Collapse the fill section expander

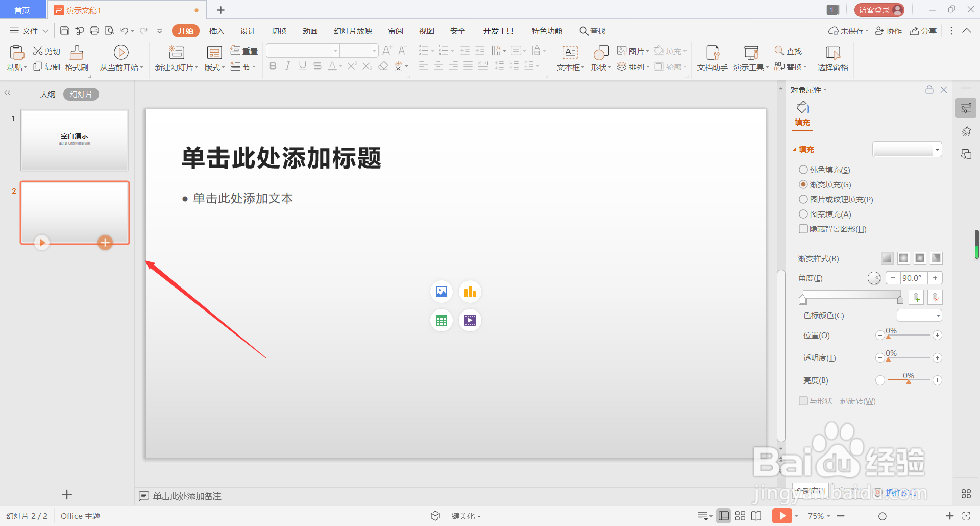[795, 149]
